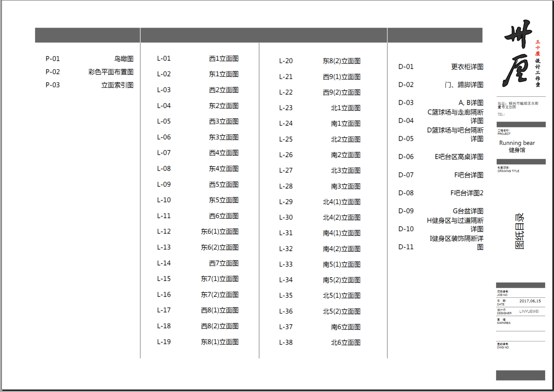Click the Running bear 健身馆 project name
This screenshot has height=392, width=554.
pyautogui.click(x=517, y=146)
